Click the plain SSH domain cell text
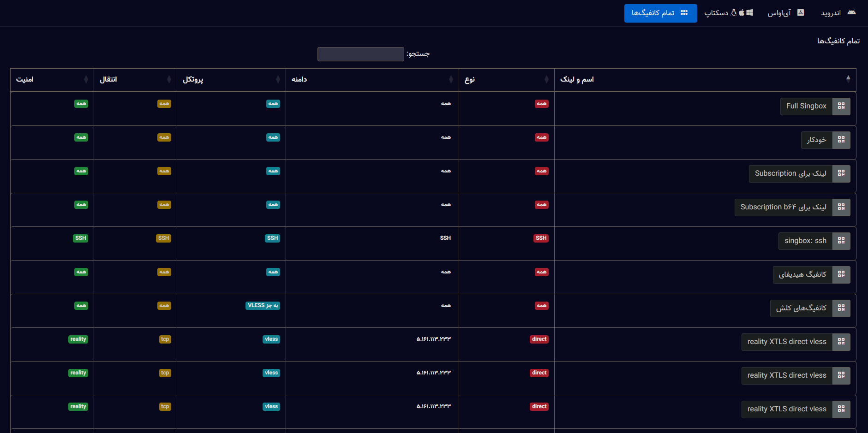868x433 pixels. tap(445, 238)
